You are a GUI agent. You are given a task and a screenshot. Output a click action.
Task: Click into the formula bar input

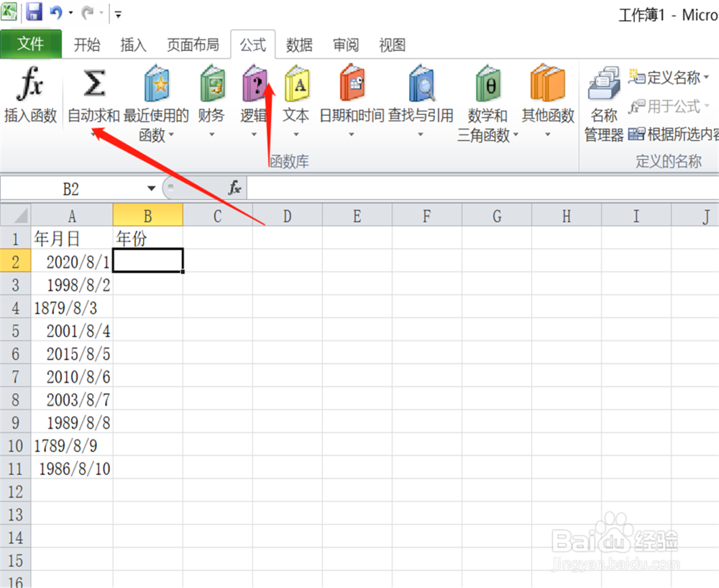tap(482, 188)
